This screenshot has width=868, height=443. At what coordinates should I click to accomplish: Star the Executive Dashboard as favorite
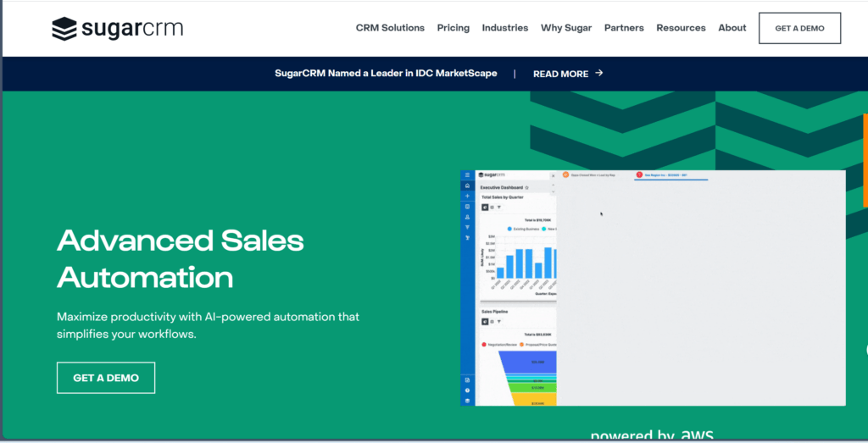(527, 186)
